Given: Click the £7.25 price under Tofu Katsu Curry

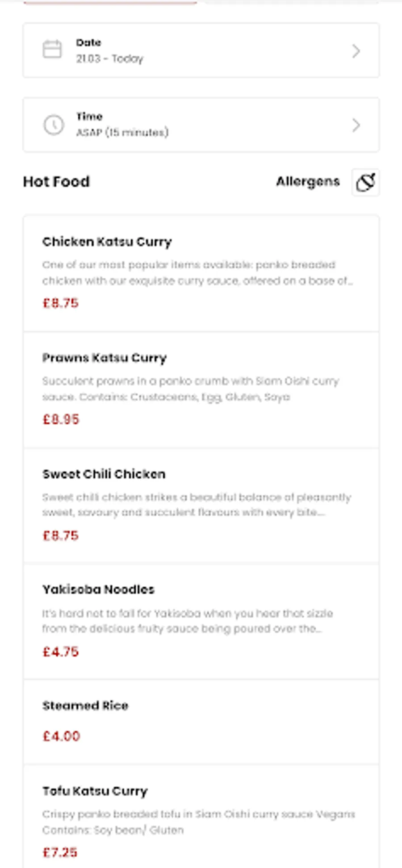Looking at the screenshot, I should tap(60, 852).
